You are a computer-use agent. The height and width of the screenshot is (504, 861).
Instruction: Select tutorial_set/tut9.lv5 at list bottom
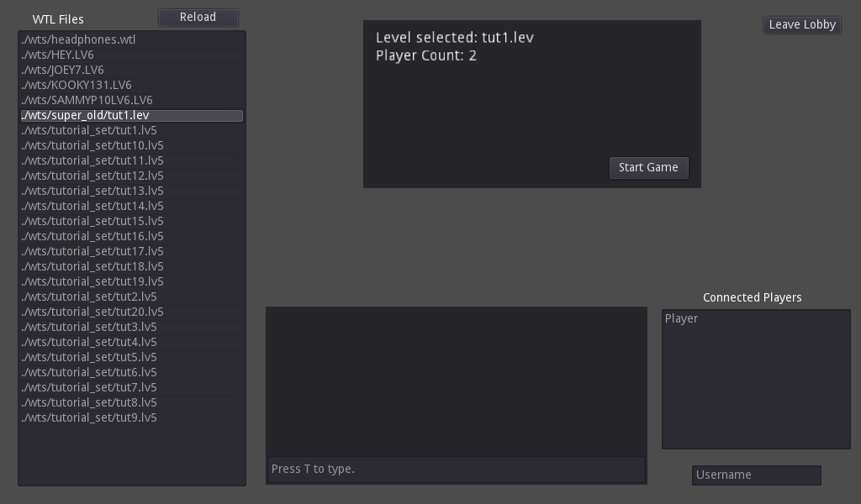[90, 417]
